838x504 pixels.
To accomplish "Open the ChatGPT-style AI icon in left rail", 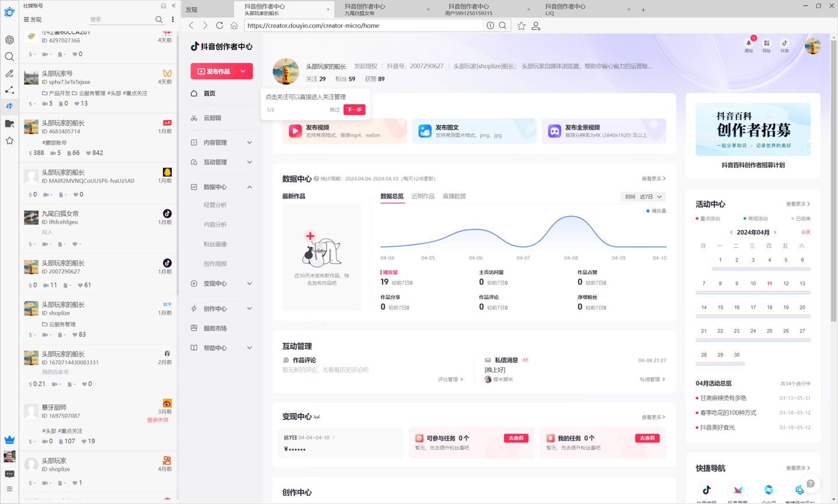I will pos(9,40).
